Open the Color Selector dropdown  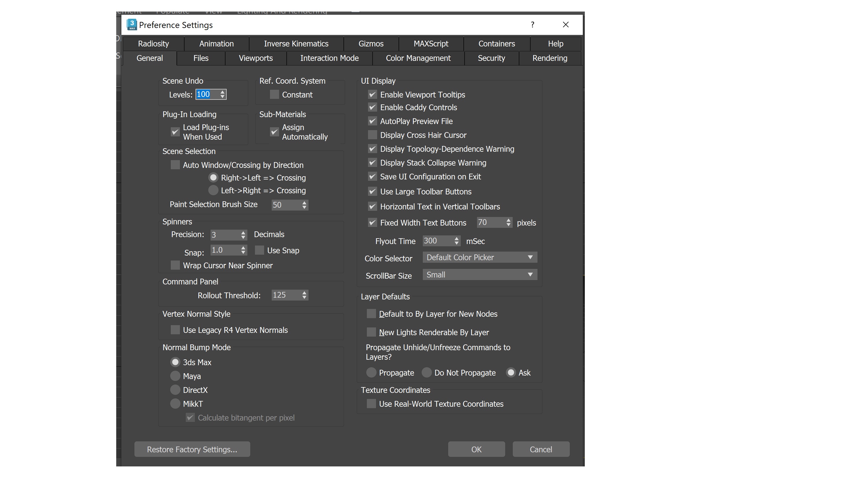pos(479,257)
